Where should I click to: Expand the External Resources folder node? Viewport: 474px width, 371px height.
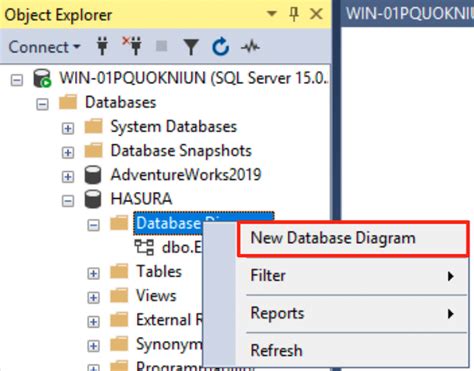[94, 322]
